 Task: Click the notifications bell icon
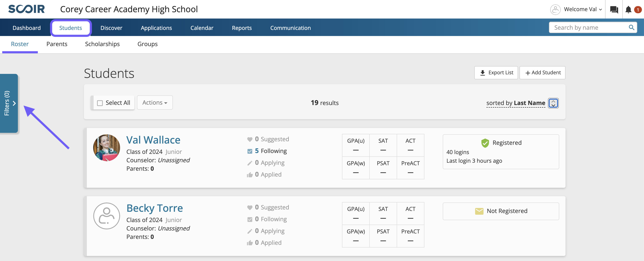(628, 9)
